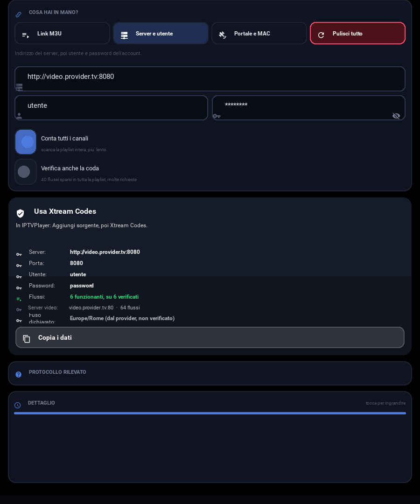The height and width of the screenshot is (504, 420).
Task: Click the key icon beside Server row
Action: click(19, 254)
